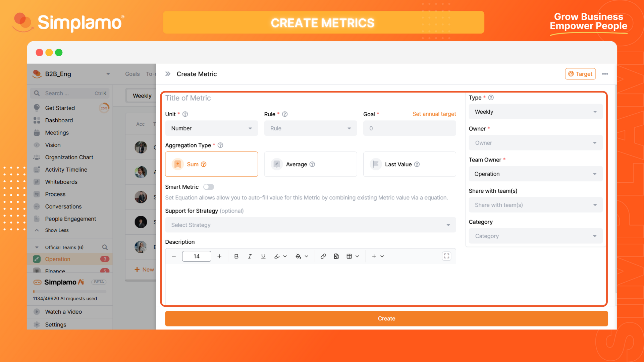Open Whiteboards in the sidebar
Image resolution: width=644 pixels, height=362 pixels.
pos(61,182)
